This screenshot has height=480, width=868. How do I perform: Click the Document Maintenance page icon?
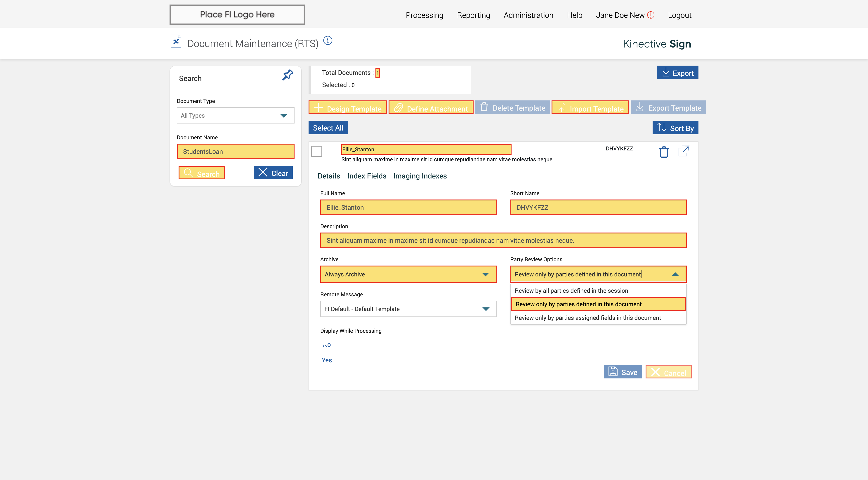pos(176,42)
